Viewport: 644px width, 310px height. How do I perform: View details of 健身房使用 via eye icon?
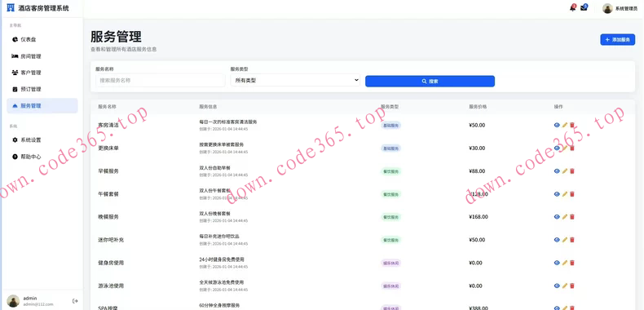pyautogui.click(x=557, y=263)
